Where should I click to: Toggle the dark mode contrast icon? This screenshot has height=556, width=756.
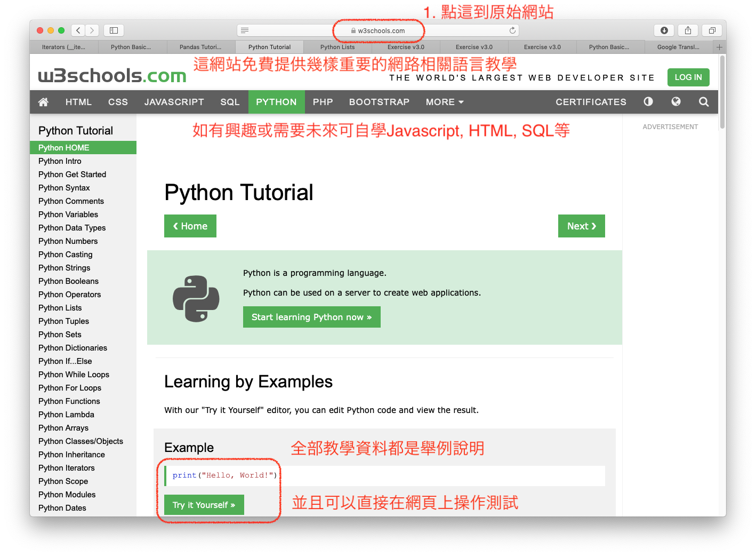point(648,102)
